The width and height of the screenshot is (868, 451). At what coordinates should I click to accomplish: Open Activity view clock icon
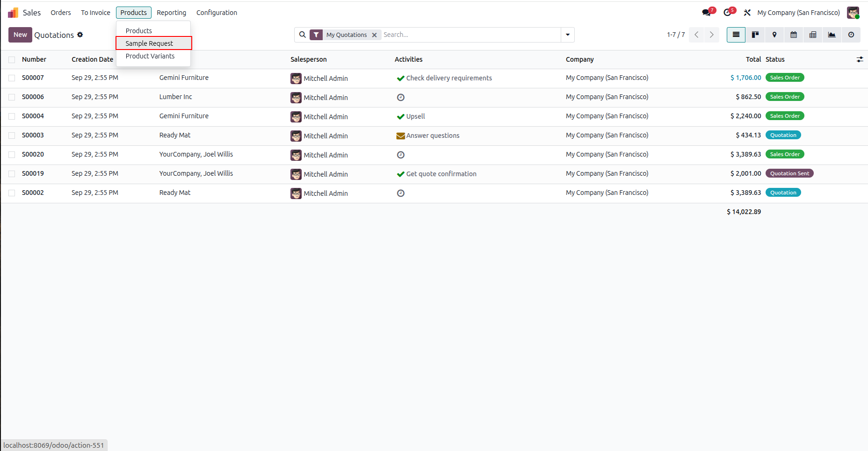pos(851,35)
